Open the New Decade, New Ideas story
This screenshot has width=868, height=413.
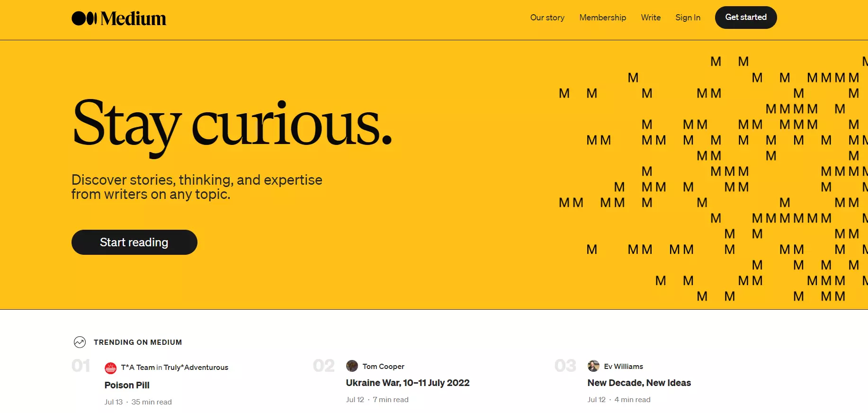639,383
